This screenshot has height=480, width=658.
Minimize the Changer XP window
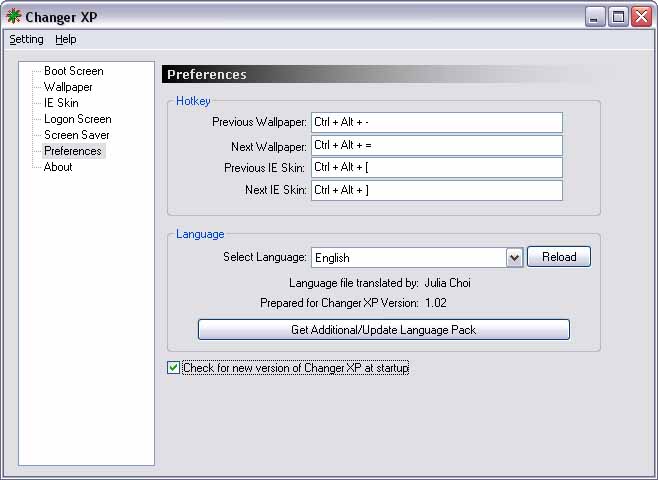(596, 16)
